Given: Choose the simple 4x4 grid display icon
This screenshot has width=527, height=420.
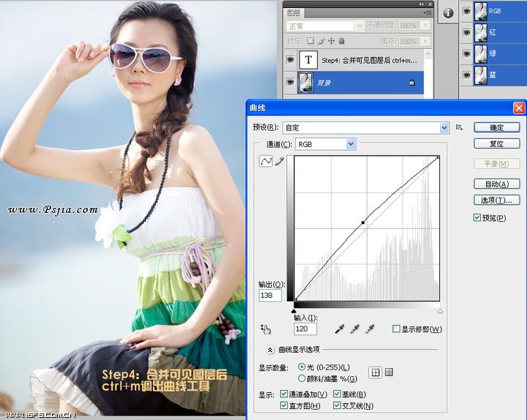Looking at the screenshot, I should [x=375, y=372].
